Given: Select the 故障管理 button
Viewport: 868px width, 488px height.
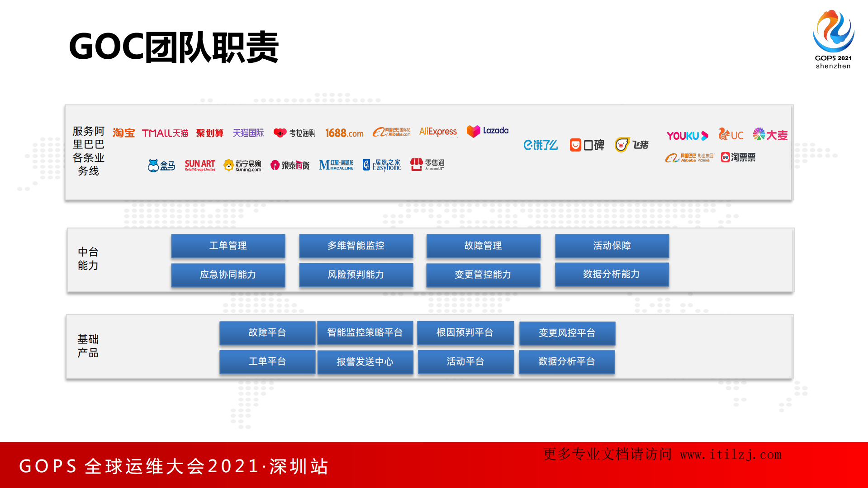Looking at the screenshot, I should 483,246.
